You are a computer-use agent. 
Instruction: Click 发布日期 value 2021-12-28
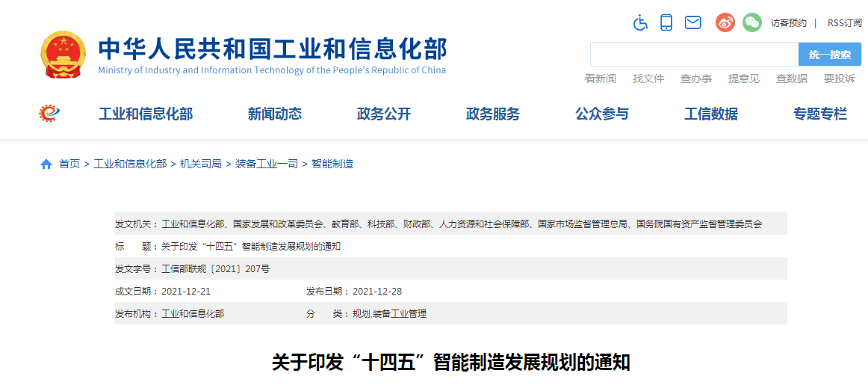pos(377,292)
